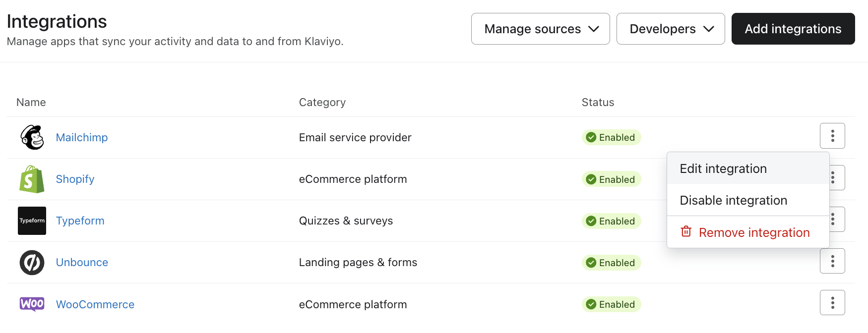This screenshot has height=333, width=868.
Task: Click the Shopify bag logo
Action: click(x=32, y=179)
